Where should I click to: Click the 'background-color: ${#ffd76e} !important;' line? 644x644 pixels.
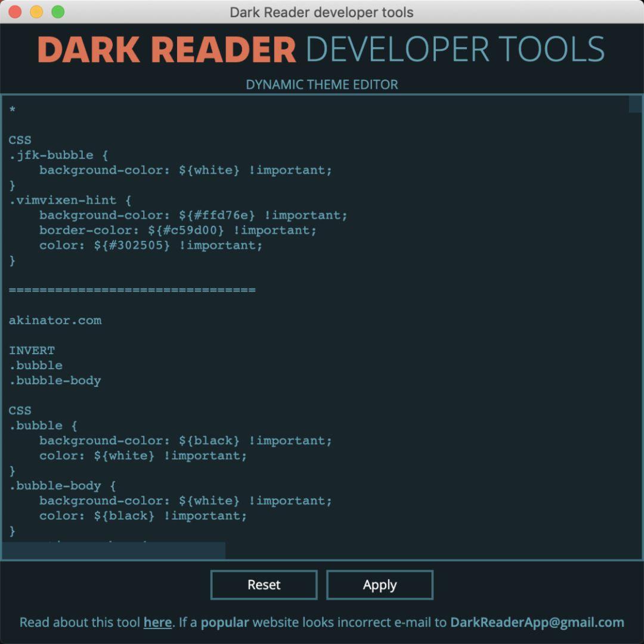tap(193, 215)
